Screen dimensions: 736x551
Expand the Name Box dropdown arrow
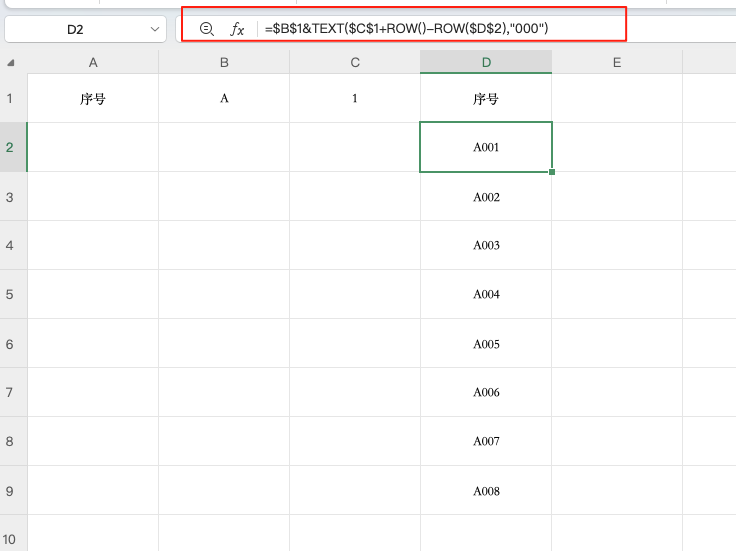tap(155, 30)
